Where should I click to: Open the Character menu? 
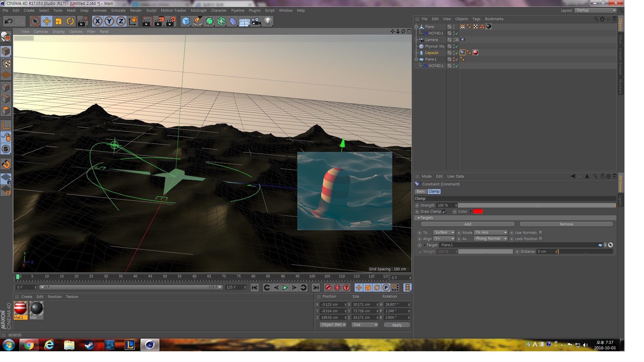pos(219,10)
